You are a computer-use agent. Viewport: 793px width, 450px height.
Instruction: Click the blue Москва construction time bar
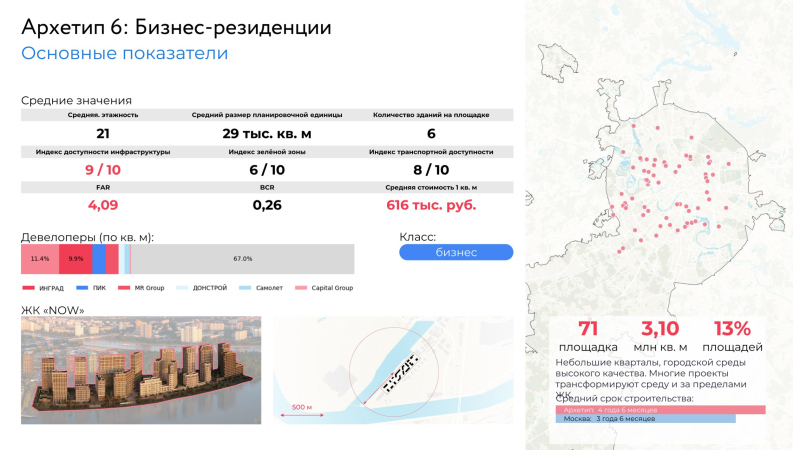(x=645, y=419)
